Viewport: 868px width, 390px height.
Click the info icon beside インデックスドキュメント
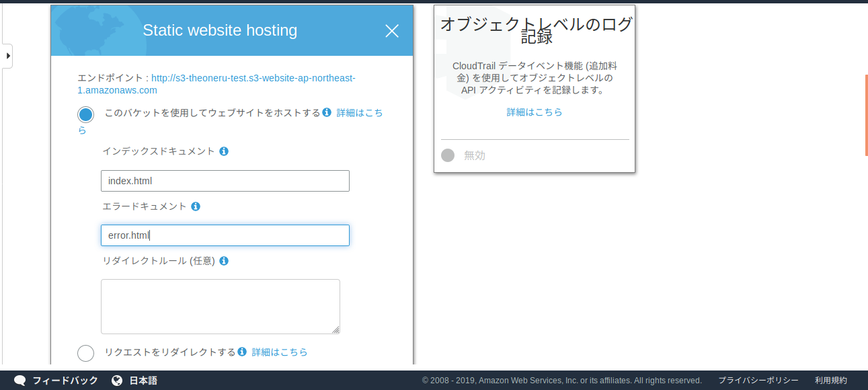tap(223, 151)
